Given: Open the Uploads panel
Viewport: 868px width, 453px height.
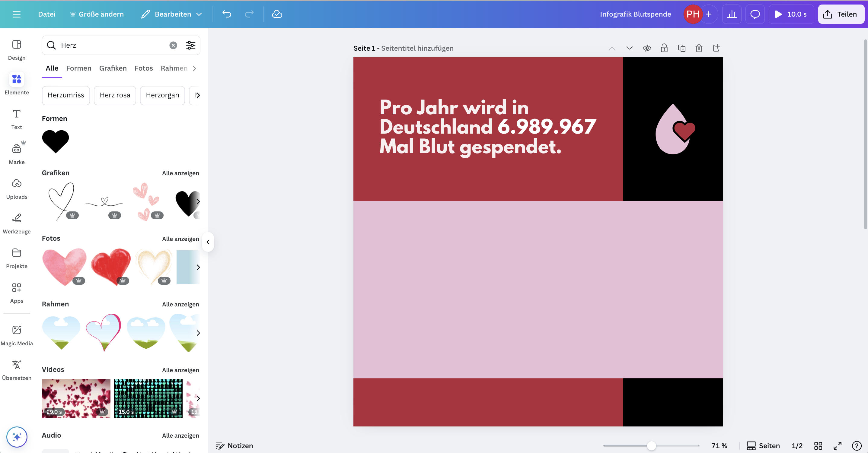Looking at the screenshot, I should [x=17, y=188].
